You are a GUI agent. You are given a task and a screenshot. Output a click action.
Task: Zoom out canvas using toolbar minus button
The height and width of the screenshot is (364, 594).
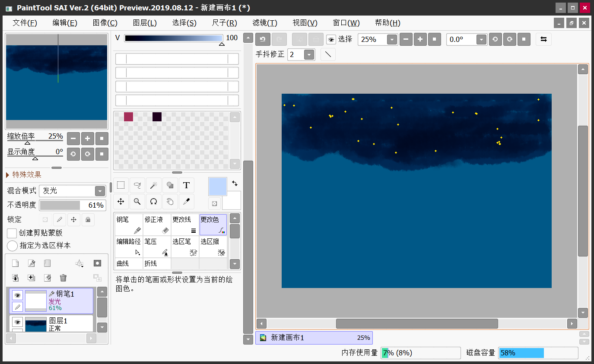(406, 39)
